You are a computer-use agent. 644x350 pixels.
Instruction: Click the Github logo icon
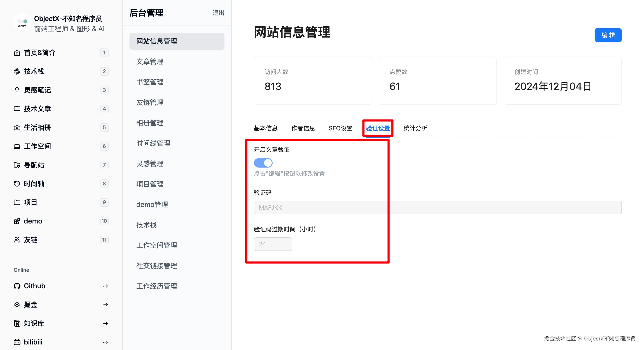tap(17, 286)
